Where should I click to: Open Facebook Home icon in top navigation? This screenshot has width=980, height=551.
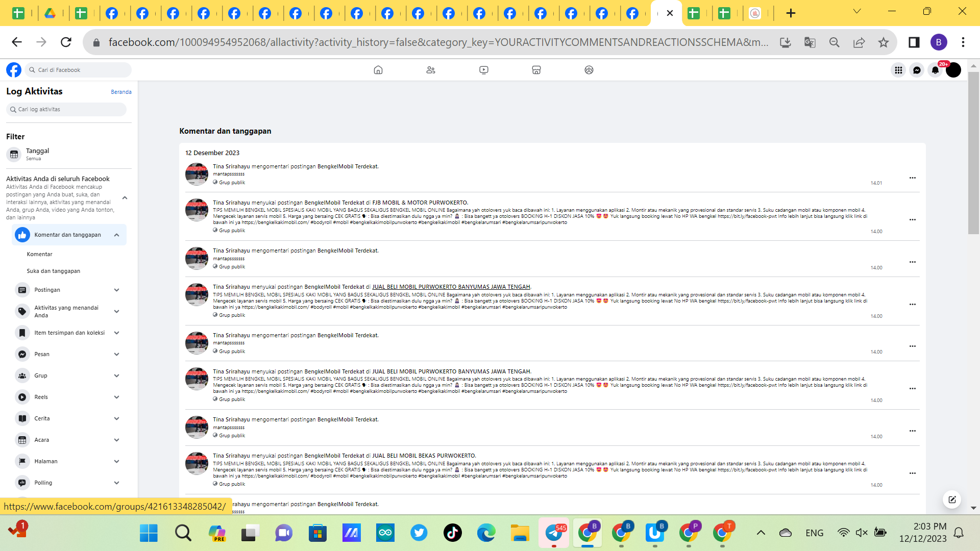378,70
